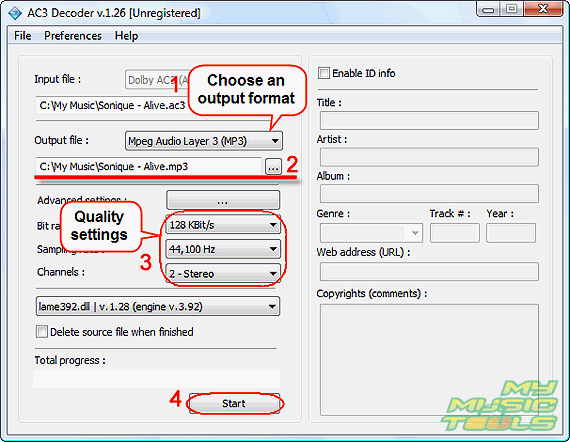Open the File menu
This screenshot has height=442, width=570.
pyautogui.click(x=23, y=36)
